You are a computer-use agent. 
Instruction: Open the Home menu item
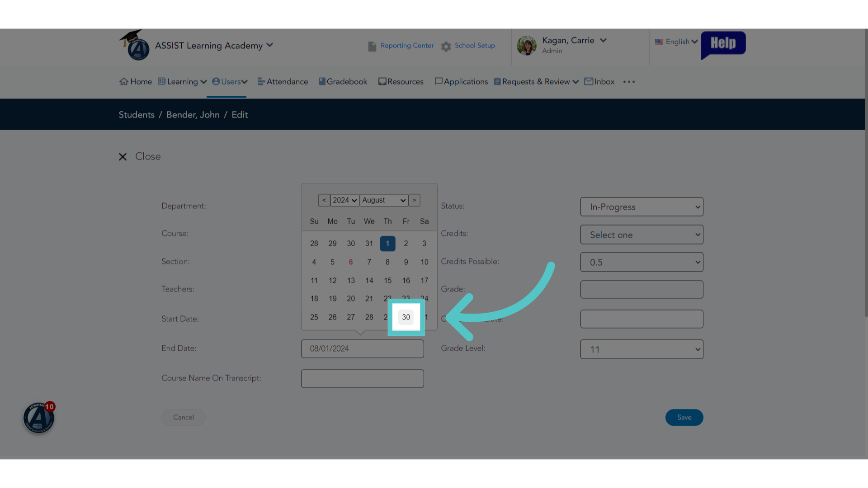(135, 82)
